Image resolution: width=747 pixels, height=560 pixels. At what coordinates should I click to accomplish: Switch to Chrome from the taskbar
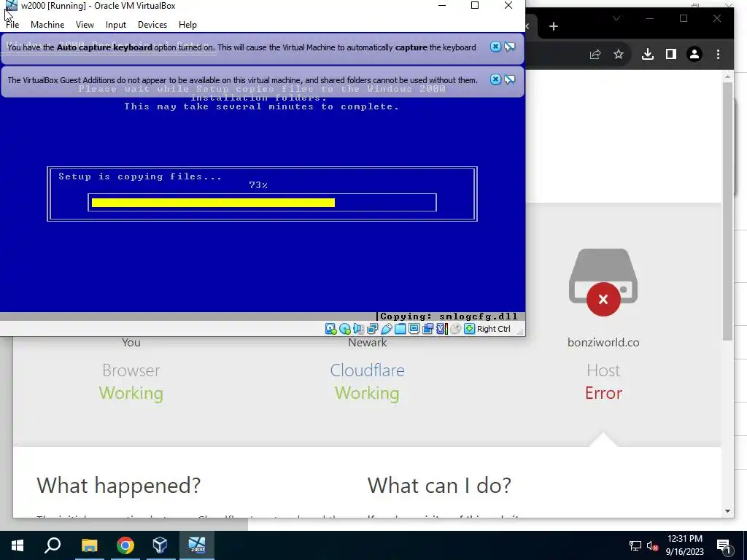125,545
